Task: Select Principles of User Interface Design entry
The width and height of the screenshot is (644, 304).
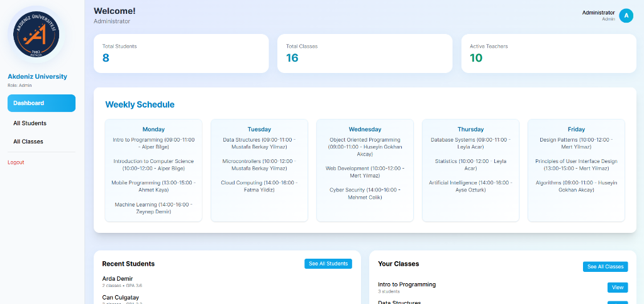Action: click(576, 165)
